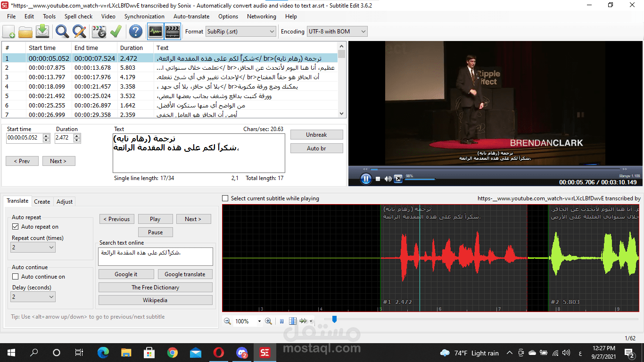Click the Wikipedia button

[156, 300]
